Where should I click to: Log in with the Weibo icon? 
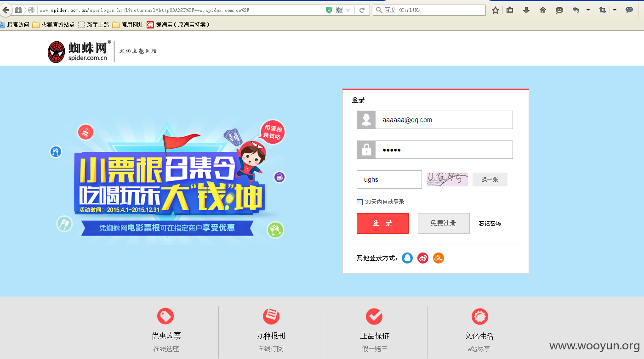tap(423, 258)
